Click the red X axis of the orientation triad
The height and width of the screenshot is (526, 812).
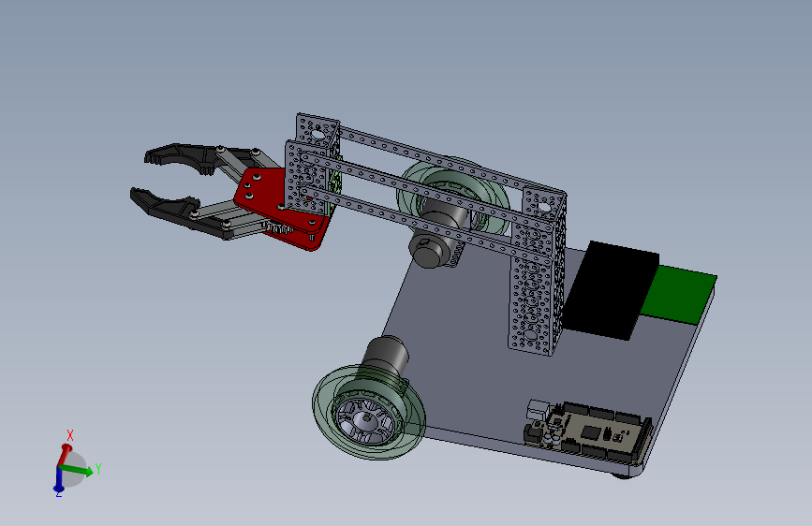tap(65, 454)
